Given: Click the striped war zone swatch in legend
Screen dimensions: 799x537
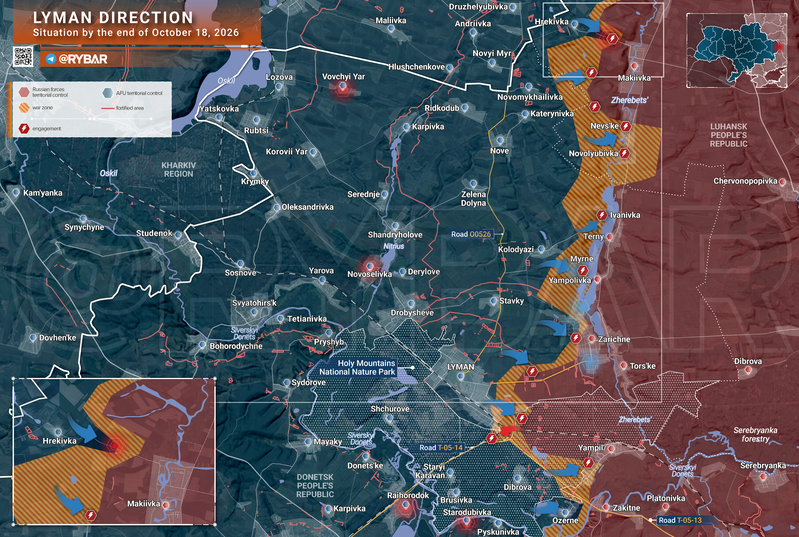Looking at the screenshot, I should click(x=24, y=108).
